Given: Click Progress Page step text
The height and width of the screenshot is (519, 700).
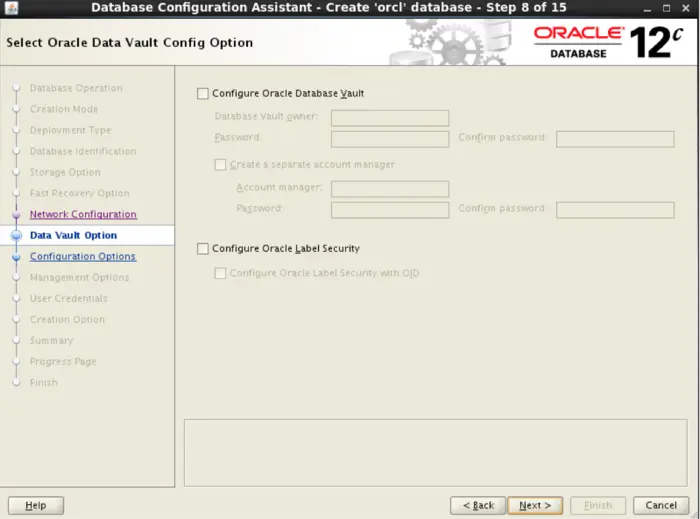Looking at the screenshot, I should click(x=63, y=361).
